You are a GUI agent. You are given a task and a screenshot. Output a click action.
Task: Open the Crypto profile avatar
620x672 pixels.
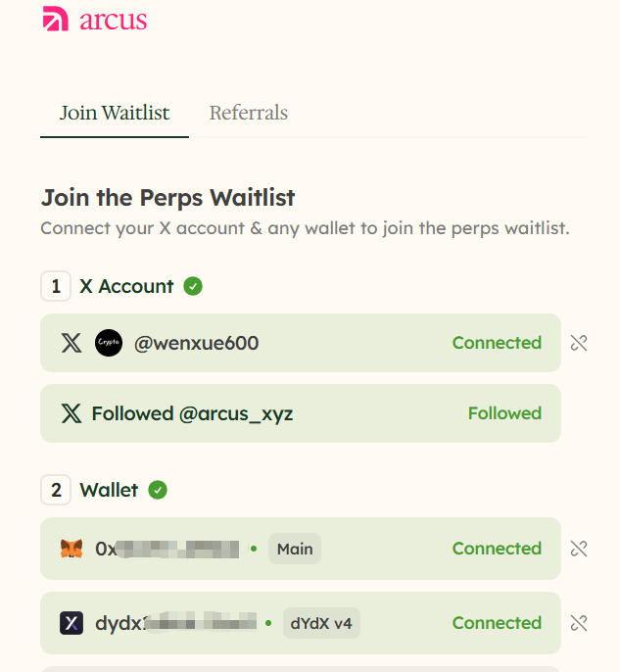coord(109,343)
